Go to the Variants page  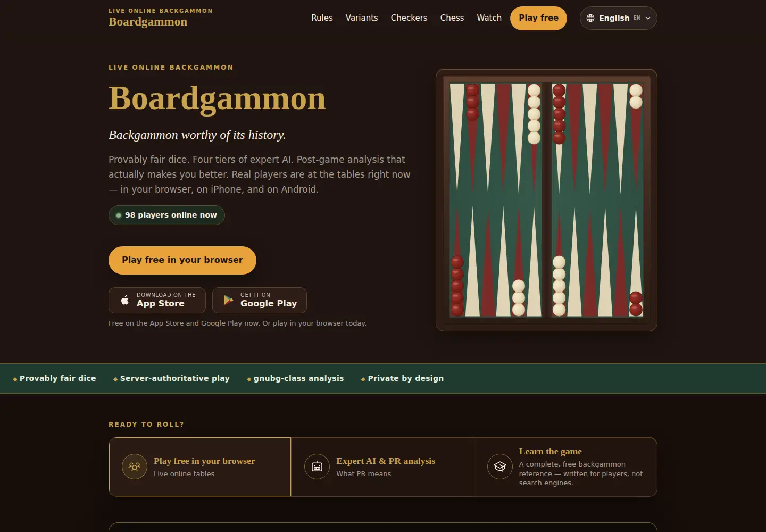(362, 18)
